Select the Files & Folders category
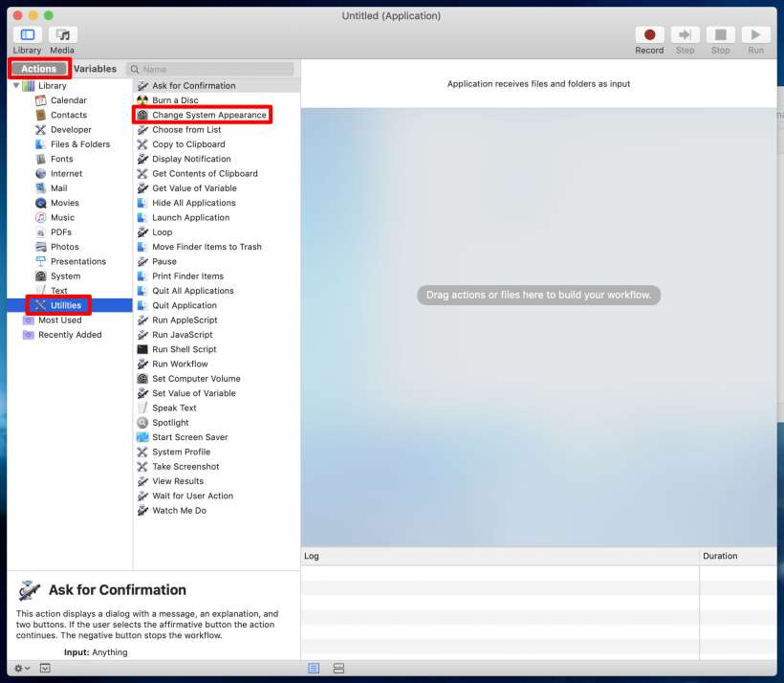Image resolution: width=784 pixels, height=683 pixels. 80,144
